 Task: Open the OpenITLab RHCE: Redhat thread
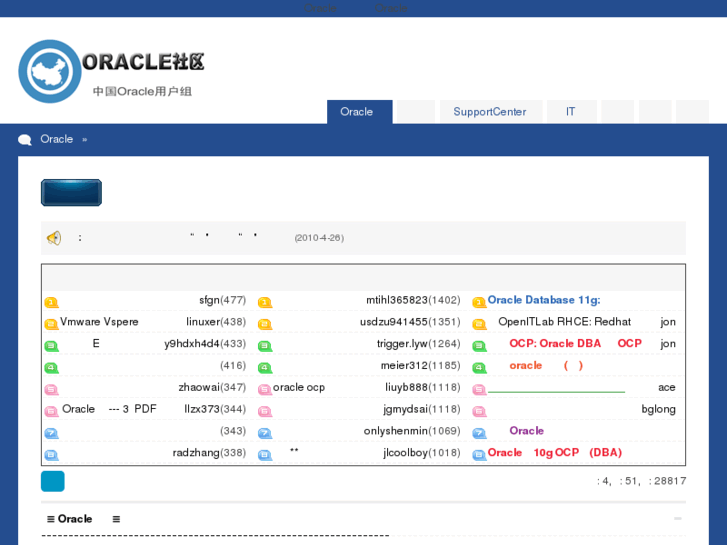pyautogui.click(x=564, y=322)
